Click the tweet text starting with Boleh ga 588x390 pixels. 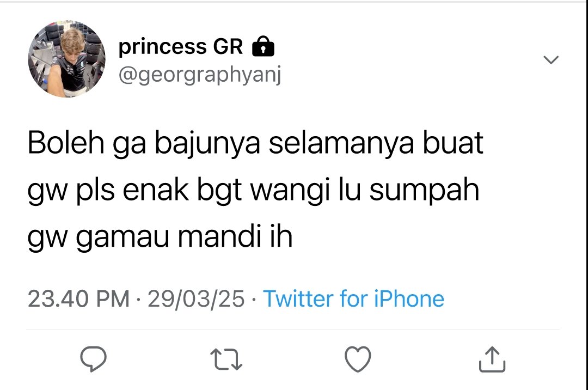click(x=255, y=190)
